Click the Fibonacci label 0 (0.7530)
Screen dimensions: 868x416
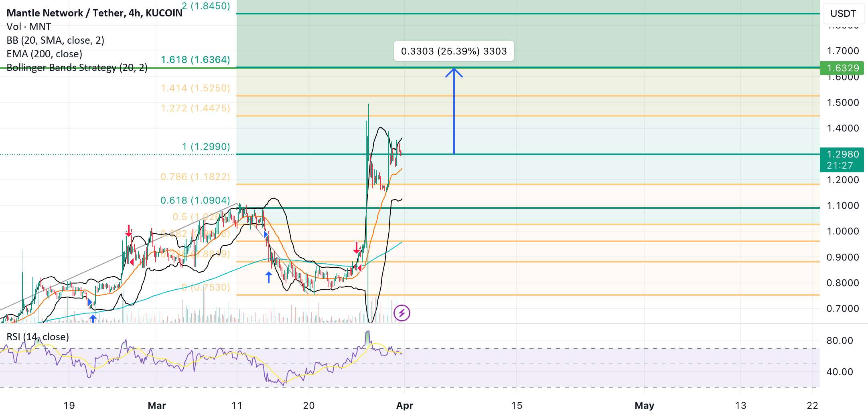click(206, 287)
